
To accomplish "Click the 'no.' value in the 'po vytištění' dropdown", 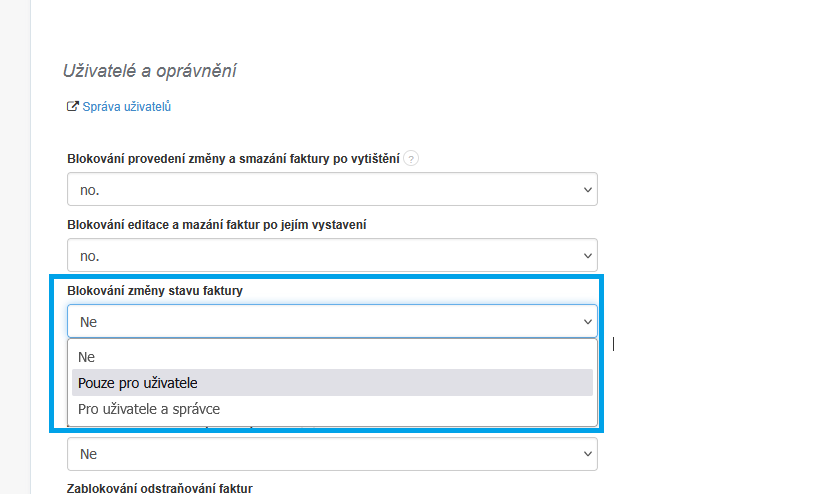I will pyautogui.click(x=90, y=189).
